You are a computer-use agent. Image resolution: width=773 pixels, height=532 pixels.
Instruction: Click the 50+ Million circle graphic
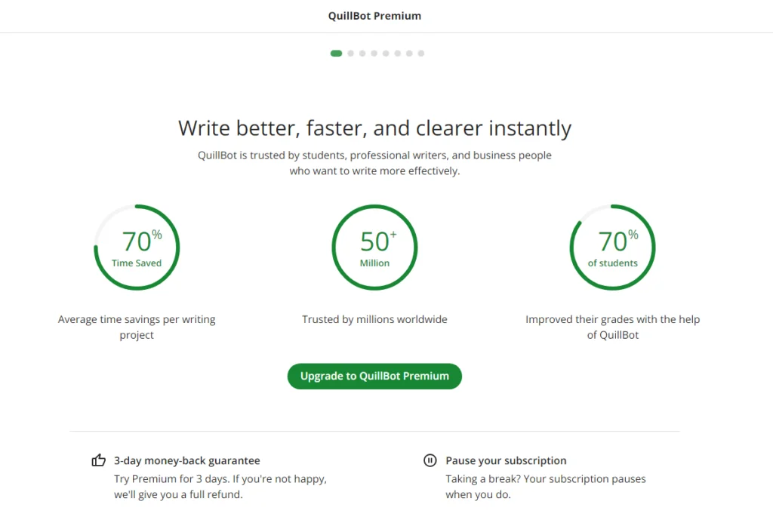coord(374,248)
